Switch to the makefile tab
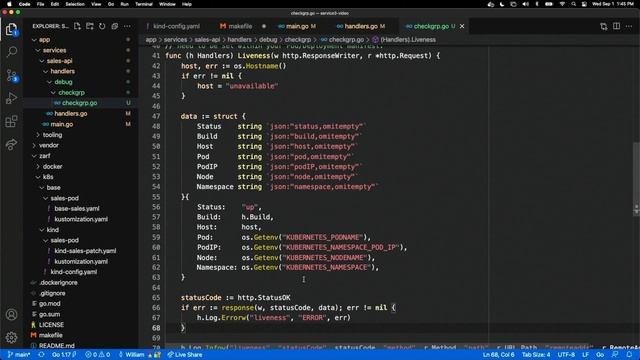Image resolution: width=640 pixels, height=360 pixels. pyautogui.click(x=240, y=26)
